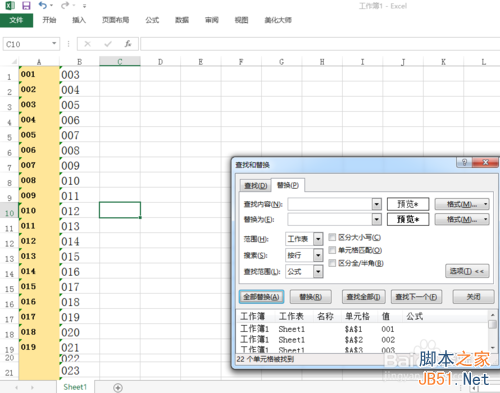Click the 全部替换(A) button
Image resolution: width=500 pixels, height=393 pixels.
click(x=261, y=297)
